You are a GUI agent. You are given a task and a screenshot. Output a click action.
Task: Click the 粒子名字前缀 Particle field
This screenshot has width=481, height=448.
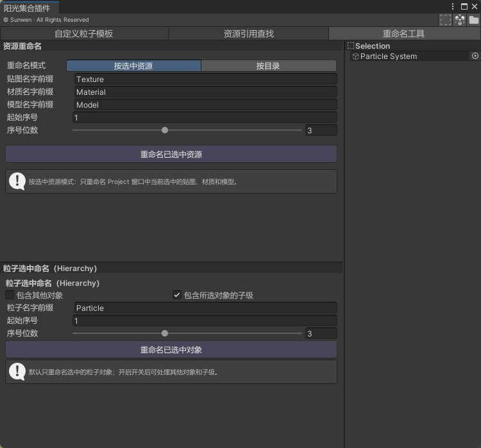click(x=205, y=308)
